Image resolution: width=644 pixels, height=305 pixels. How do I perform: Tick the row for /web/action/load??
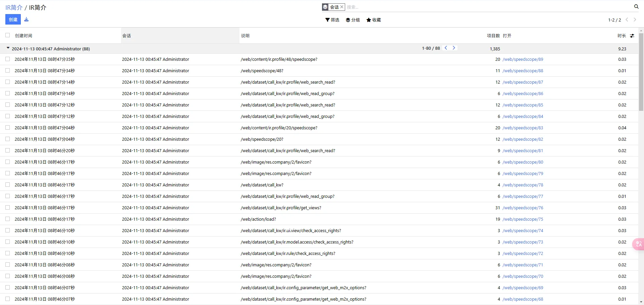(x=8, y=219)
